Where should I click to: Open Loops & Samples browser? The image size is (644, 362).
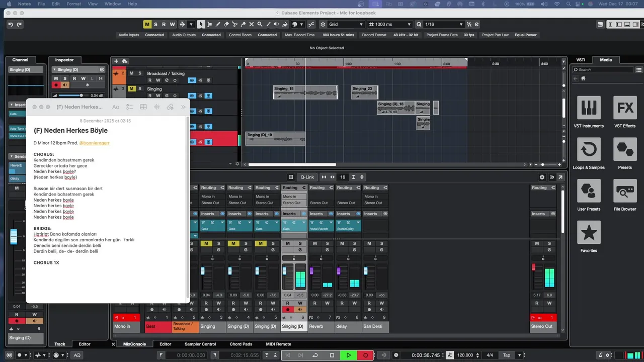(589, 154)
